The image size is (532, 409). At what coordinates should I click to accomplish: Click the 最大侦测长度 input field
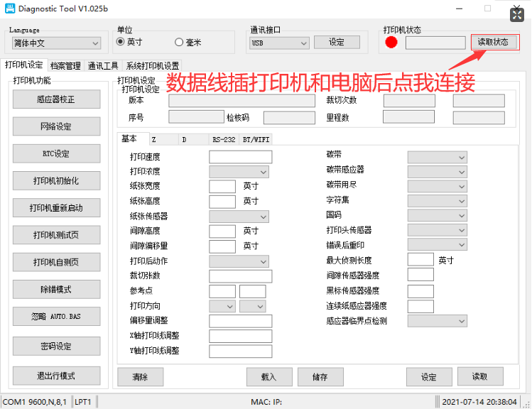[420, 259]
